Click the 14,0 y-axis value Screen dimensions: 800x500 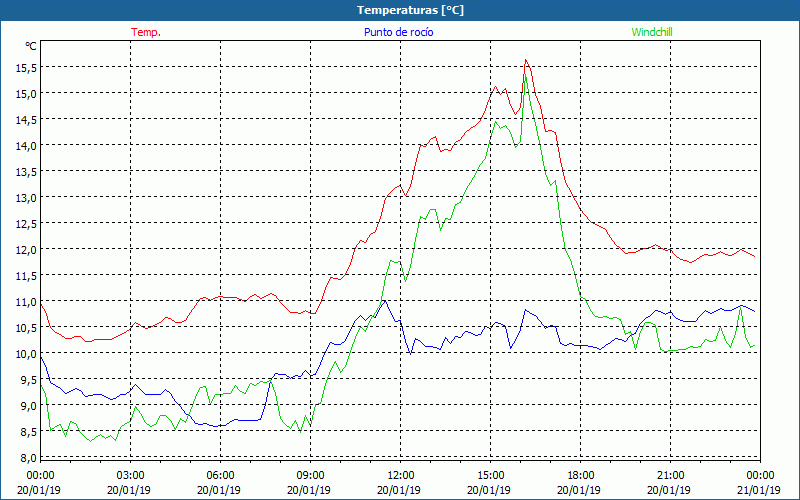[x=26, y=145]
